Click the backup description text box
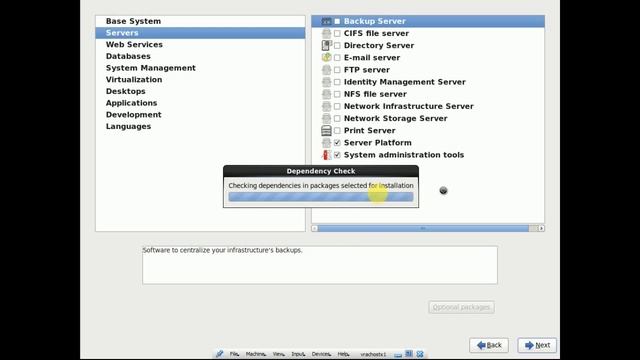640x360 pixels. click(x=320, y=265)
